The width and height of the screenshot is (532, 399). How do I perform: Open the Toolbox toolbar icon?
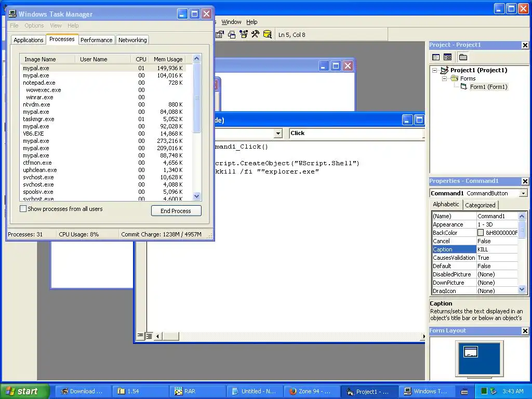256,35
